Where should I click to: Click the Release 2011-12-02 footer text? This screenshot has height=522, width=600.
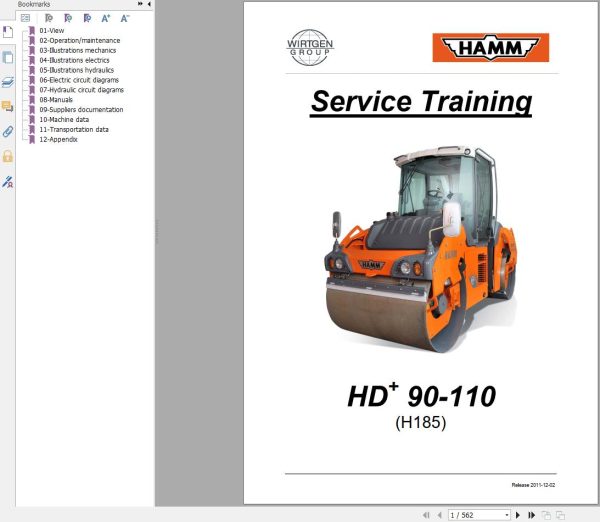tap(533, 485)
